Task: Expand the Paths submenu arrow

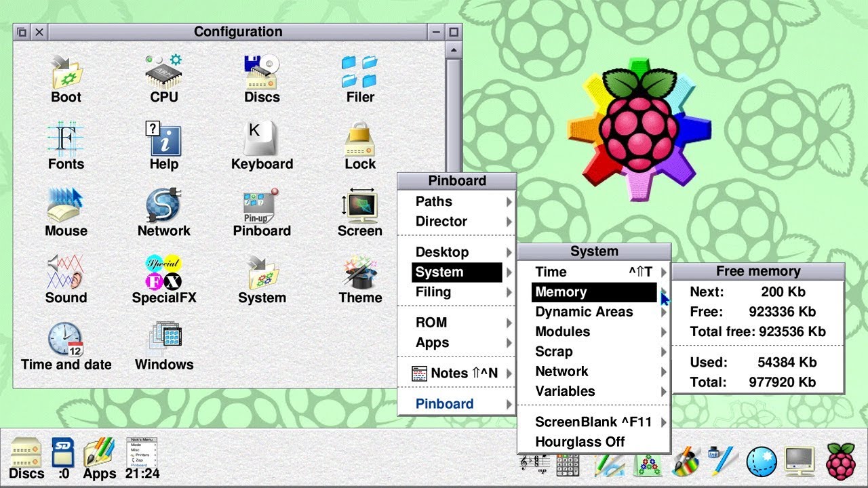Action: 509,201
